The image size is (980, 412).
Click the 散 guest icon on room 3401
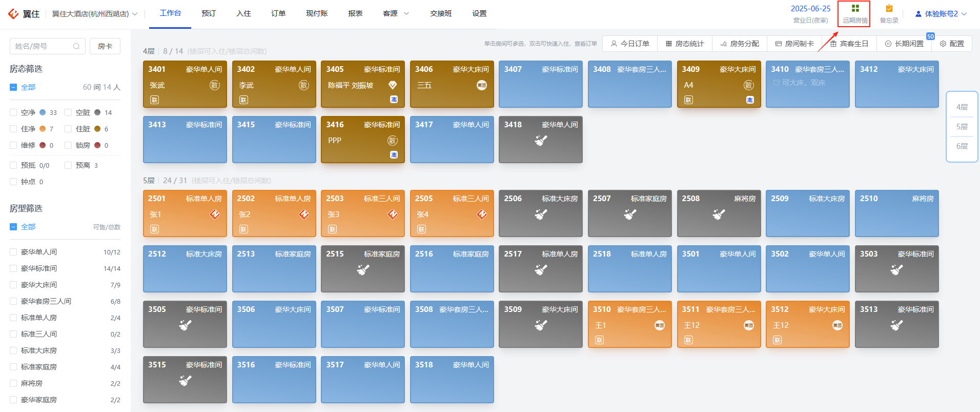[x=215, y=85]
